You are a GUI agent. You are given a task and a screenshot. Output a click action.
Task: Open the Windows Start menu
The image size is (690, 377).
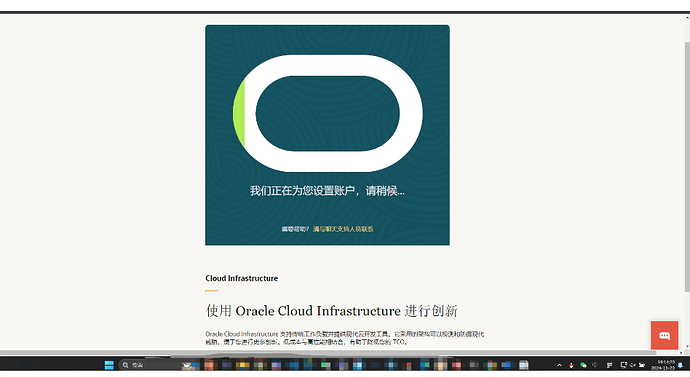click(x=109, y=365)
